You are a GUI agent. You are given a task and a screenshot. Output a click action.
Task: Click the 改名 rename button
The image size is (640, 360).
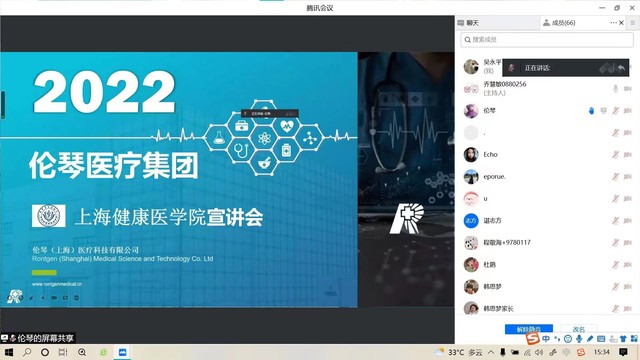[x=579, y=329]
